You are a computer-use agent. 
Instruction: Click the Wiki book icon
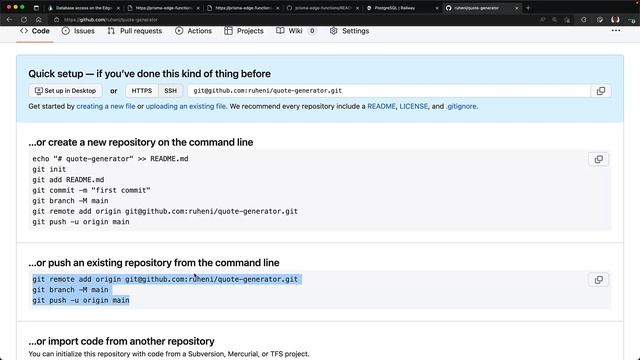[x=280, y=31]
